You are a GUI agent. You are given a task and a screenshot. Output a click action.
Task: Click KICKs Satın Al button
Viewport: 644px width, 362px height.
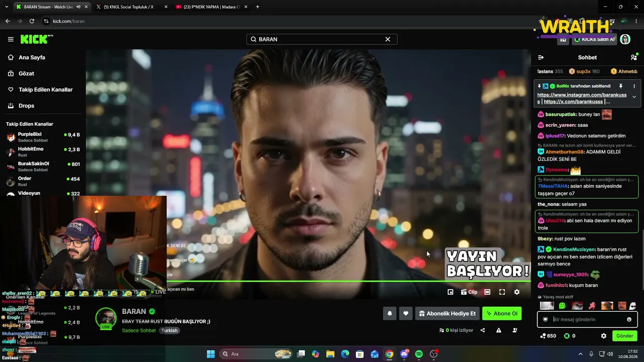click(594, 39)
